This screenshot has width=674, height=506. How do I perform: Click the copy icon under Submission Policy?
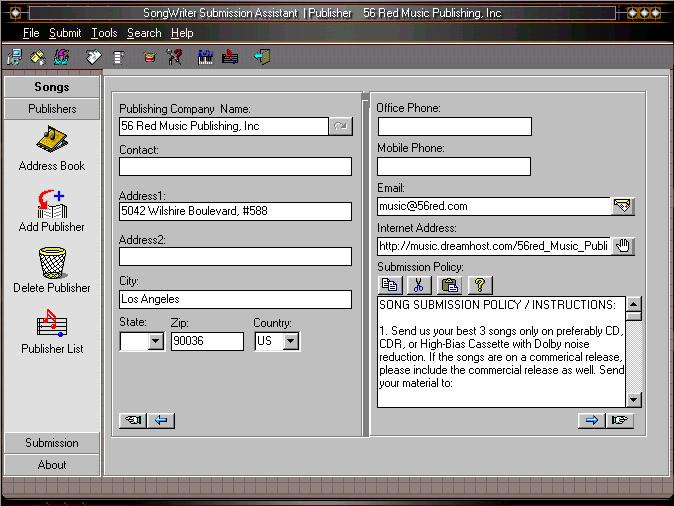tap(390, 285)
